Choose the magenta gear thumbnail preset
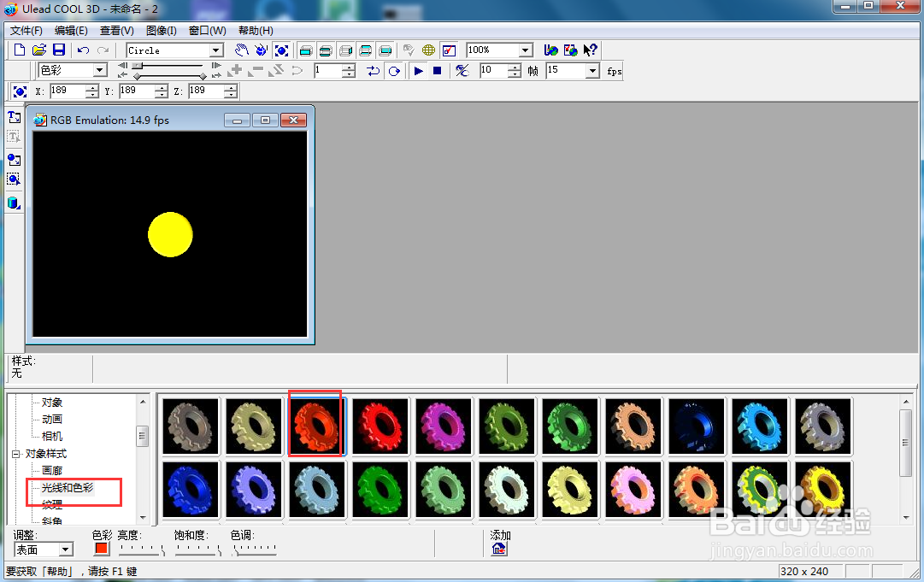924x582 pixels. tap(443, 426)
